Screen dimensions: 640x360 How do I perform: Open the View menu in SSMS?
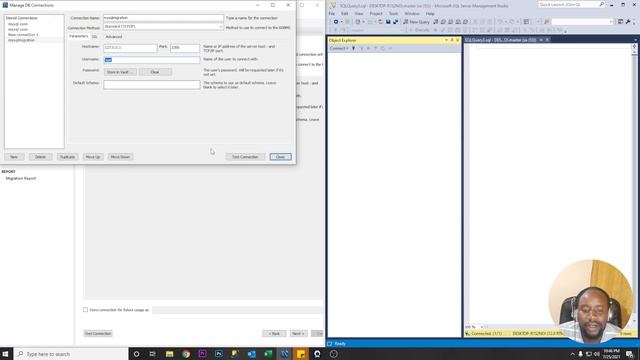pyautogui.click(x=359, y=13)
